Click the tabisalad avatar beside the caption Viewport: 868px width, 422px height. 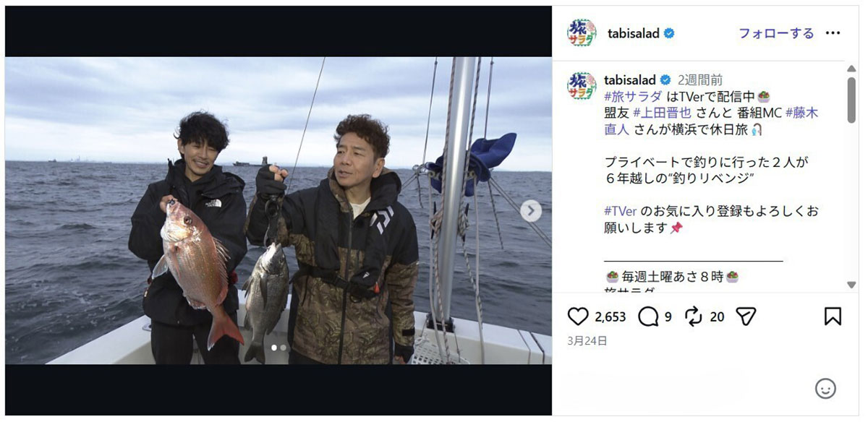pos(582,85)
